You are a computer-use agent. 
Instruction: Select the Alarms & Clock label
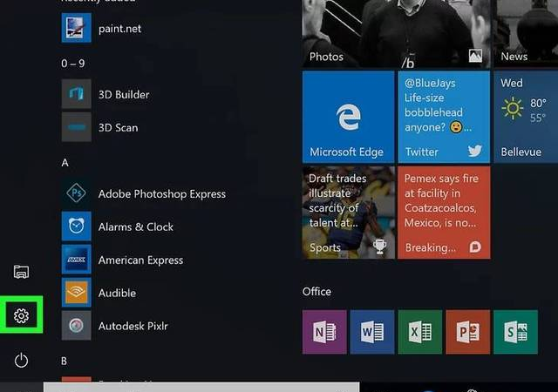136,227
